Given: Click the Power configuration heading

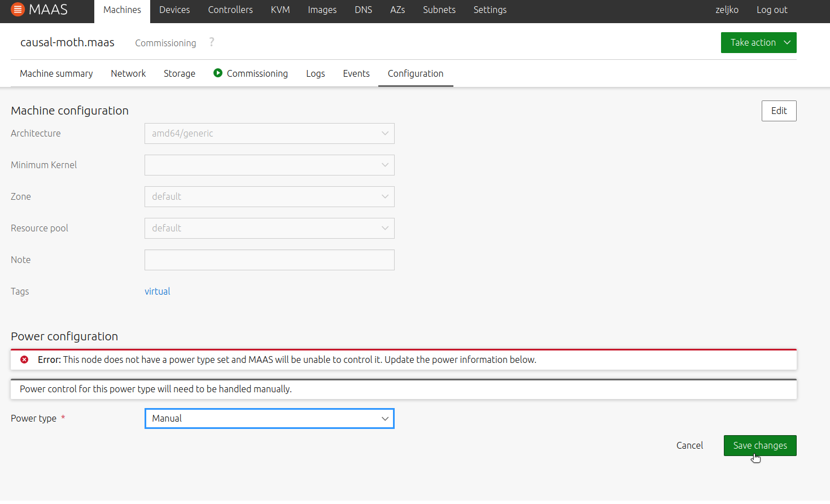Looking at the screenshot, I should click(x=64, y=336).
